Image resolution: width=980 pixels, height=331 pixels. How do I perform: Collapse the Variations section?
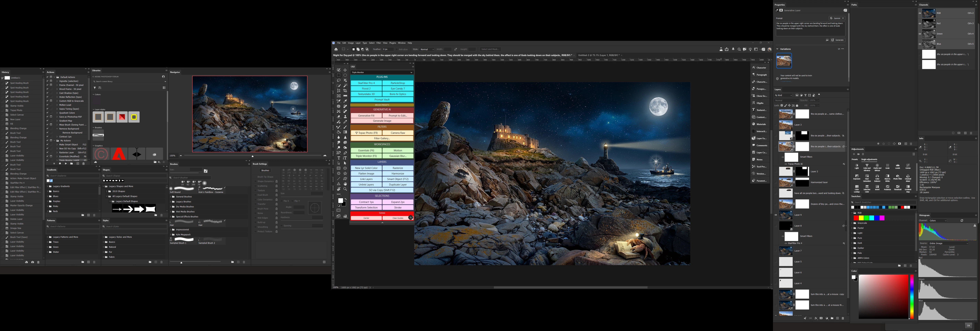pos(777,49)
